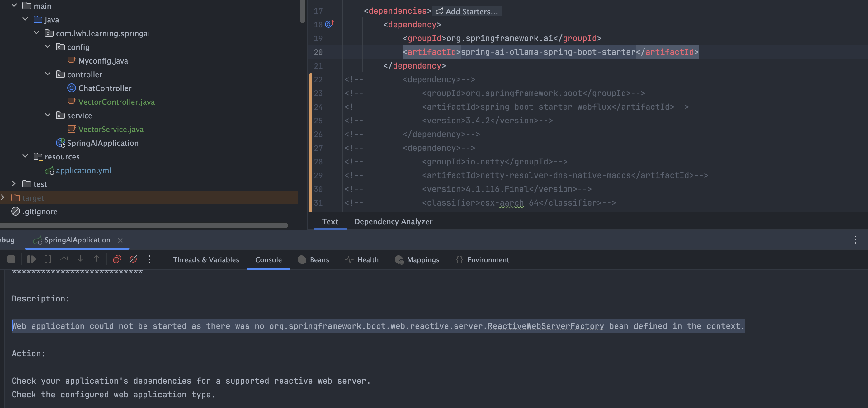Click the horizontal scrollbar of the project tree
The height and width of the screenshot is (408, 868).
point(144,225)
